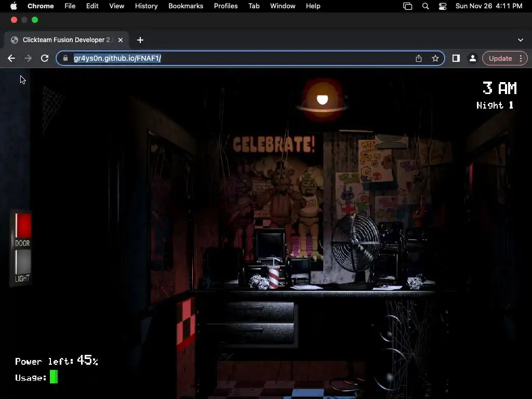Click the "3 AM" clock text
This screenshot has height=399, width=532.
click(x=500, y=88)
